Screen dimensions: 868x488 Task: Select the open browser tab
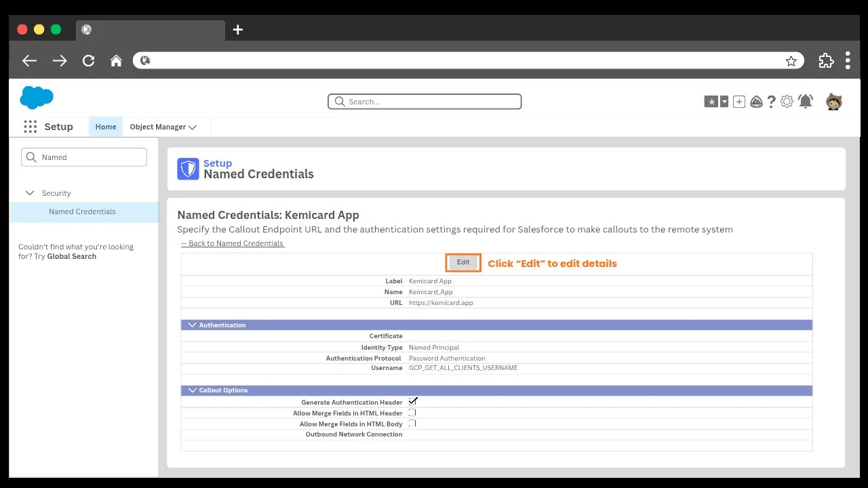click(x=150, y=30)
